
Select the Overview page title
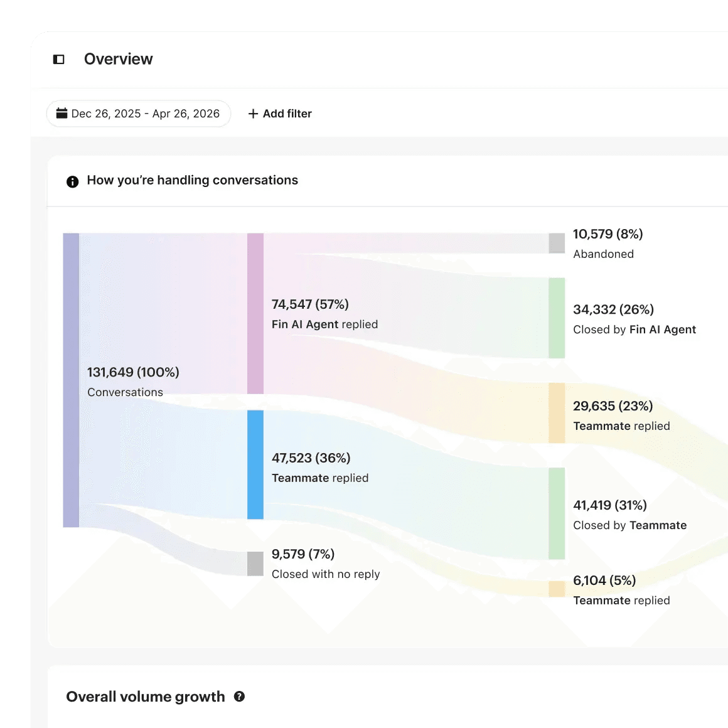click(x=118, y=59)
